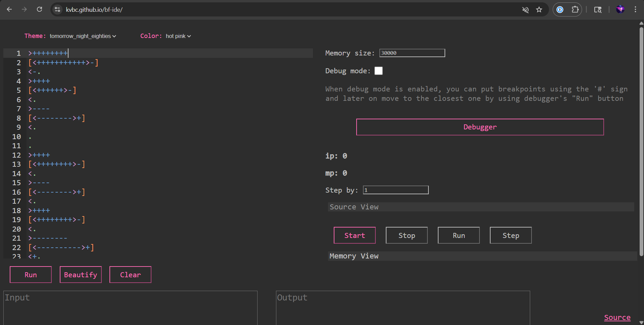
Task: Click Beautify below the code editor
Action: tap(81, 275)
